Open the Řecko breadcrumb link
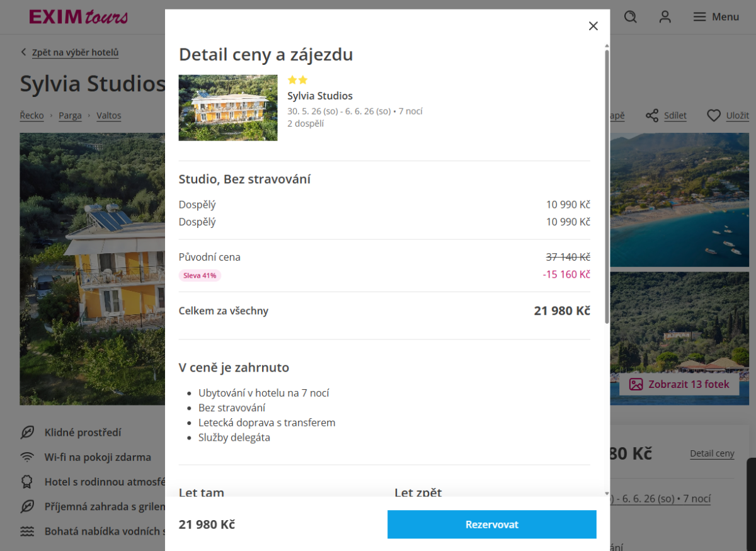The height and width of the screenshot is (551, 756). coord(31,116)
